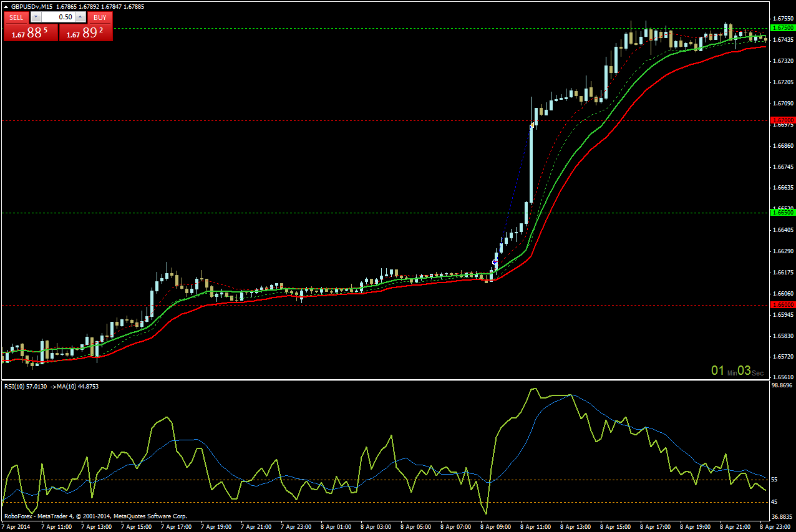Click the GBPUSDv,M15 chart title text
The height and width of the screenshot is (532, 796).
point(32,6)
